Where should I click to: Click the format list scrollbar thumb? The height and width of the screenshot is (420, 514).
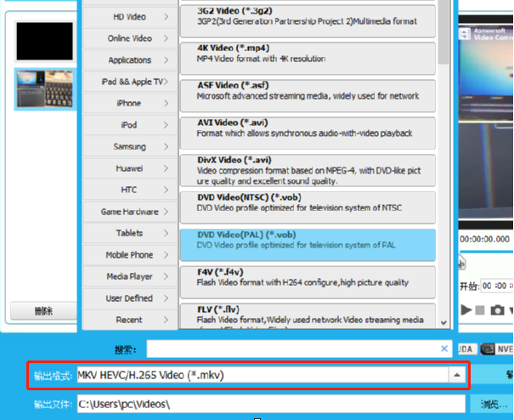click(443, 31)
